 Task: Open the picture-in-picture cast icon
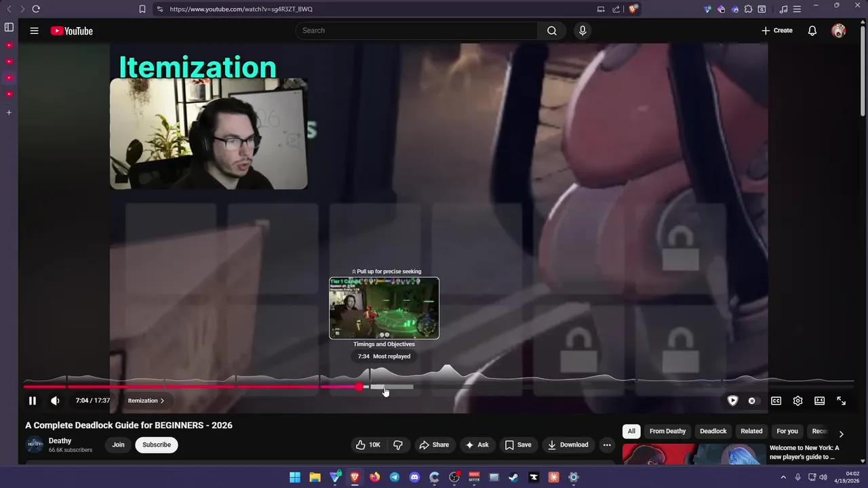pyautogui.click(x=601, y=9)
